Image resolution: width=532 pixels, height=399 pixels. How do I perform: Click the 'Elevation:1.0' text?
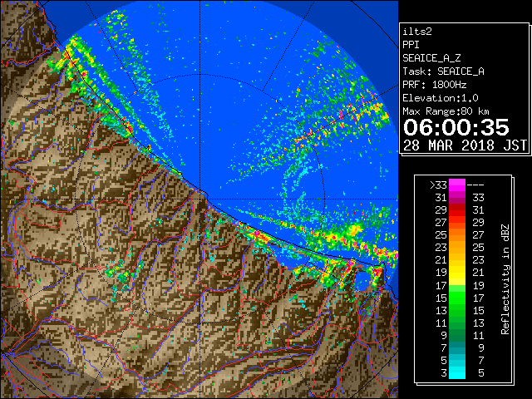441,98
